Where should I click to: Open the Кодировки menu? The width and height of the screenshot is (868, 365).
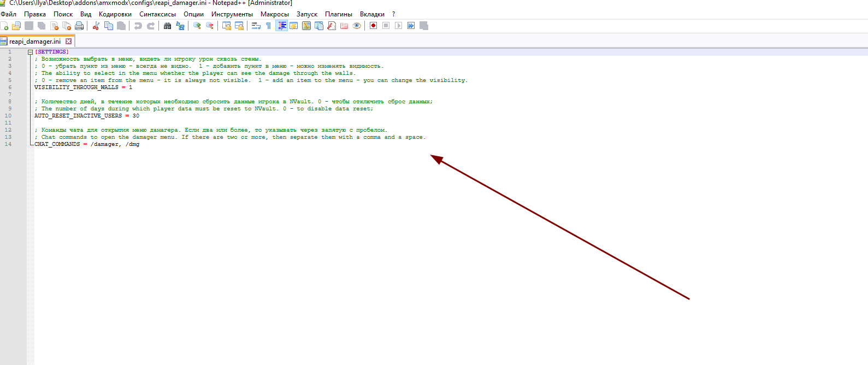115,14
